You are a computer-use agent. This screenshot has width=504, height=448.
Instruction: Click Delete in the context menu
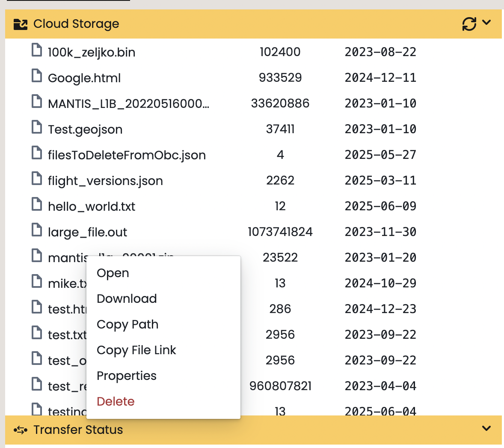[116, 401]
